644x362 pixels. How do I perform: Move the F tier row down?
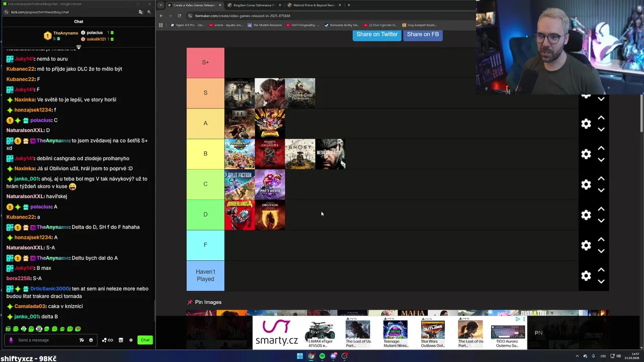pos(601,251)
